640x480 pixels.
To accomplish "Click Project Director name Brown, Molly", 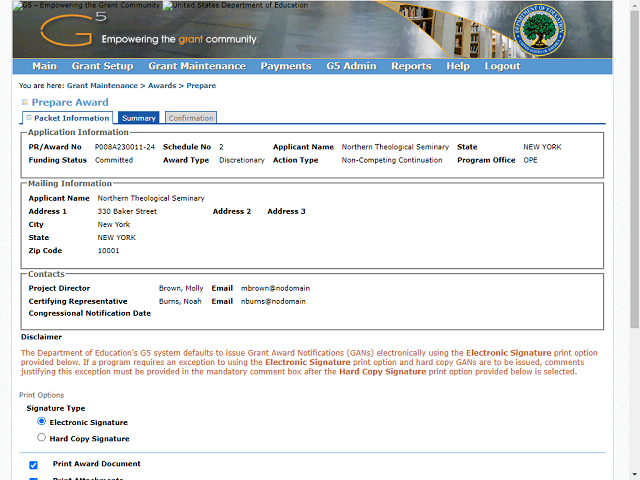I will (x=181, y=288).
